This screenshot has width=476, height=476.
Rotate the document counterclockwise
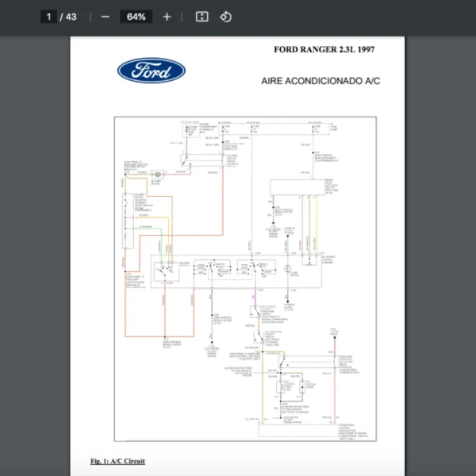[225, 17]
